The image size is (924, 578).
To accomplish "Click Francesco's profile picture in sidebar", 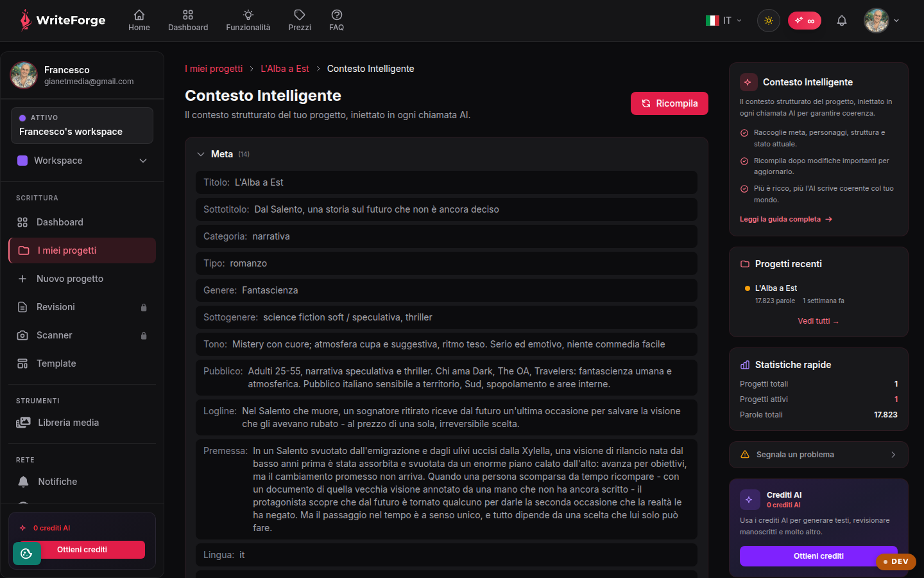I will 24,75.
